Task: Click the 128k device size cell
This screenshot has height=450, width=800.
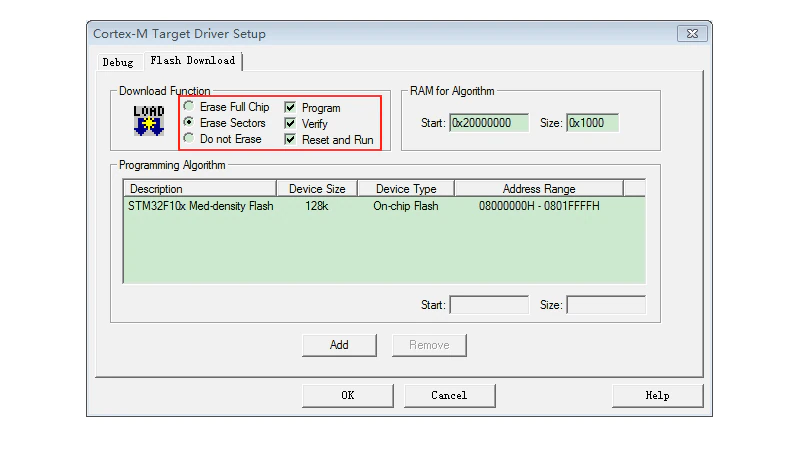Action: 317,206
